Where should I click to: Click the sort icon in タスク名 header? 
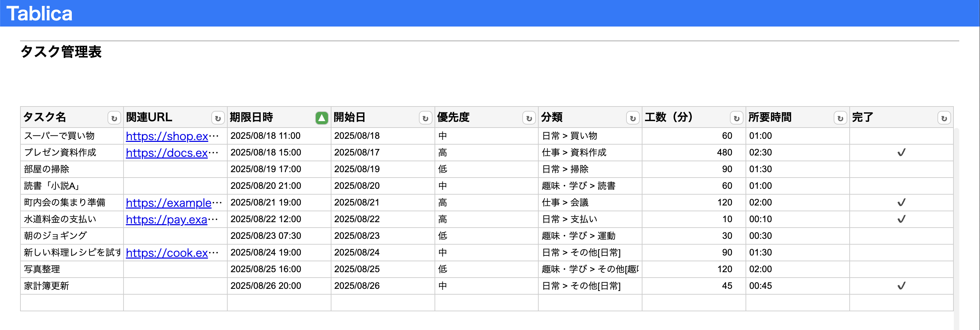click(114, 118)
